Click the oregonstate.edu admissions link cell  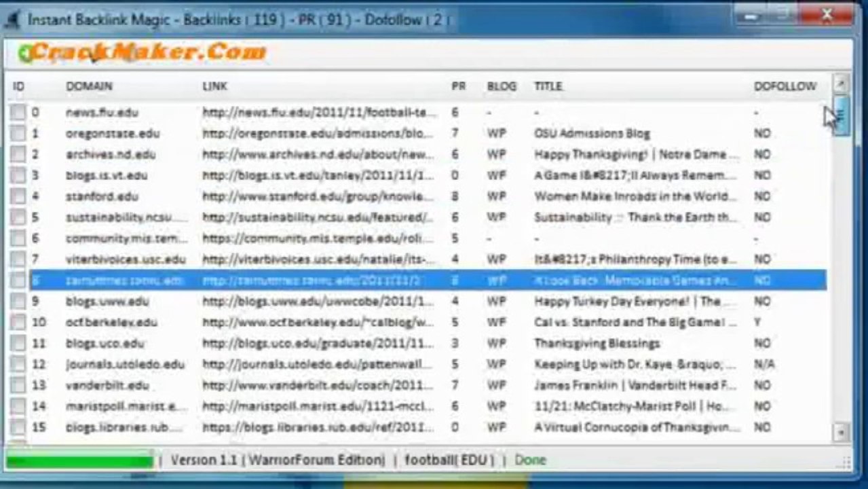pos(318,133)
